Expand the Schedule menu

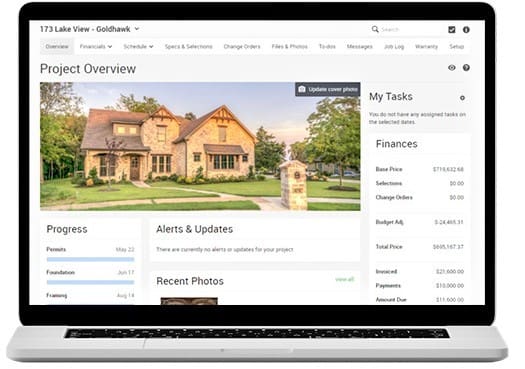tap(138, 46)
